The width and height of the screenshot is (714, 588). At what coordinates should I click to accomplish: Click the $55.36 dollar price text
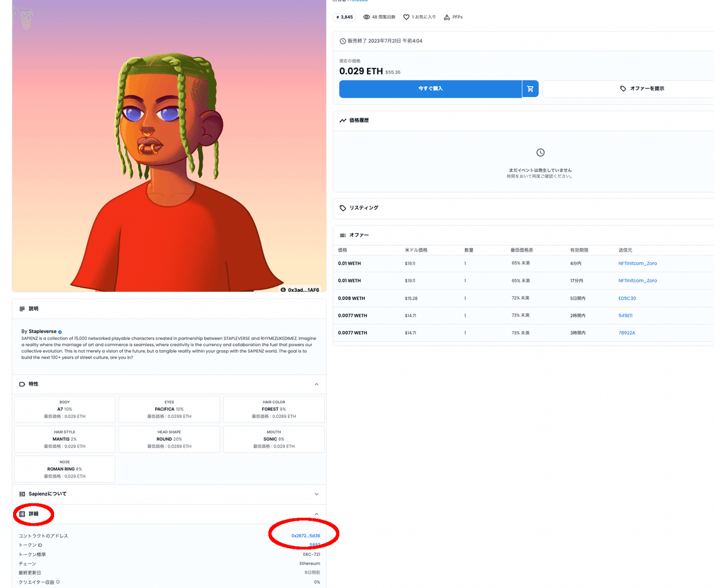coord(393,72)
